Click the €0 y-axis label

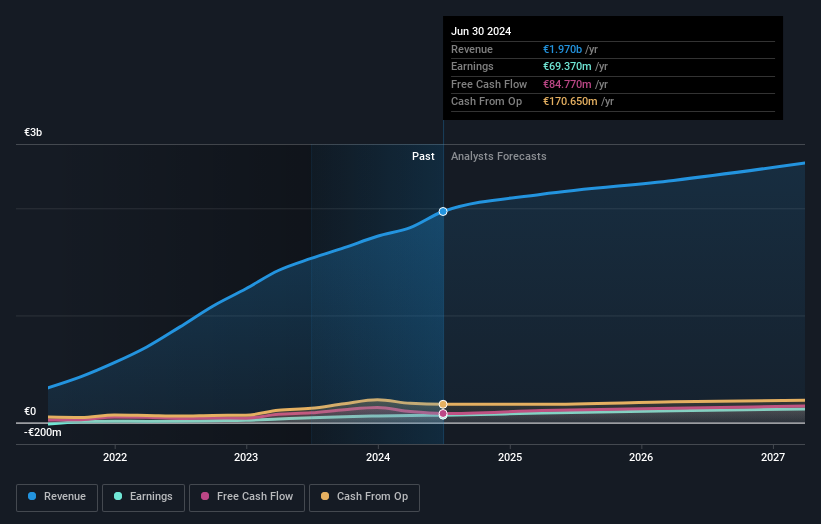(30, 411)
